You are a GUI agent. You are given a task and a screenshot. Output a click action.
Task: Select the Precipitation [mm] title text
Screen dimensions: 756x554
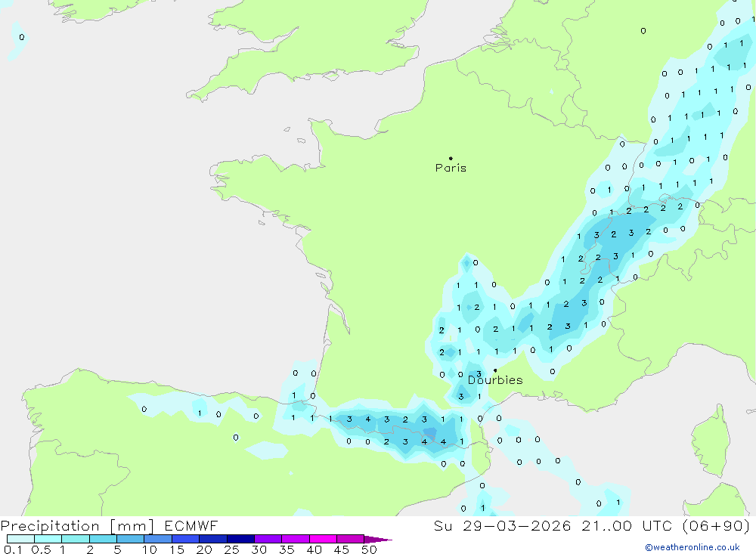click(x=77, y=526)
